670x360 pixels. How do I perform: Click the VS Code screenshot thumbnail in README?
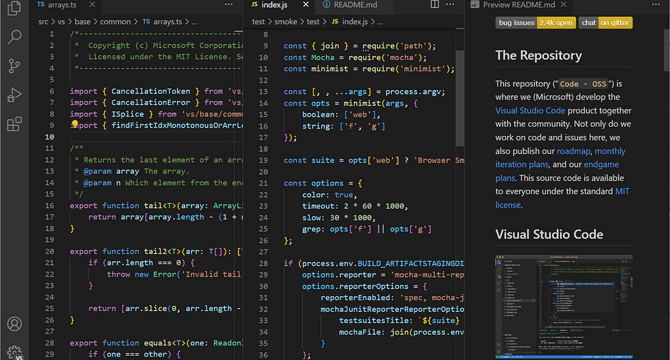(564, 306)
